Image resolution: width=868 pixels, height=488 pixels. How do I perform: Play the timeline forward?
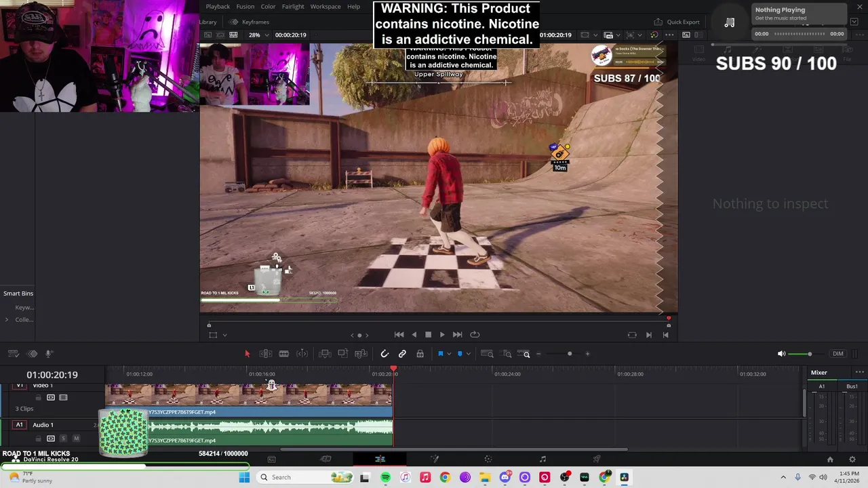point(442,334)
